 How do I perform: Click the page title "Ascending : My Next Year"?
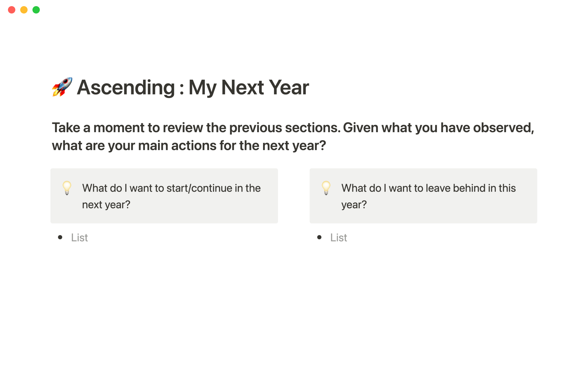point(193,87)
